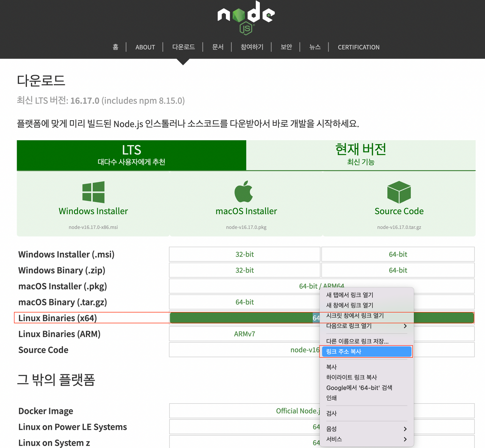Click node-v16.17.0.tar.gz filename text
Screen dimensions: 485x448
pyautogui.click(x=399, y=227)
